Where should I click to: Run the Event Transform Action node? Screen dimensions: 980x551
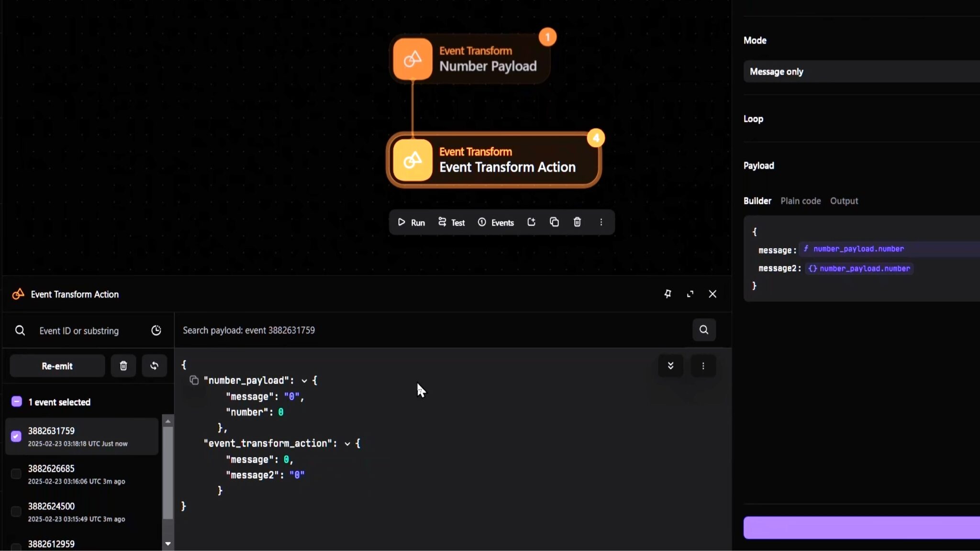(411, 222)
